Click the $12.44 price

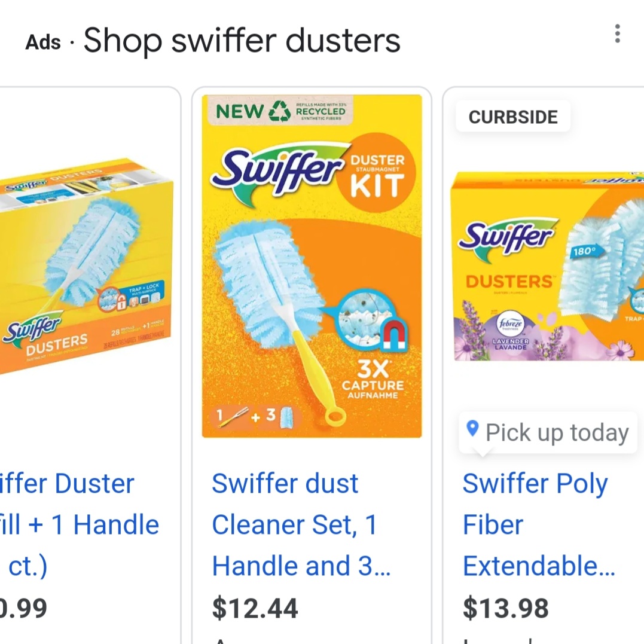tap(255, 608)
